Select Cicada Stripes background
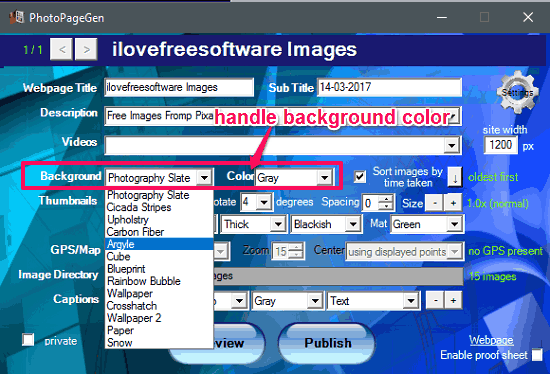550x374 pixels. pyautogui.click(x=159, y=207)
